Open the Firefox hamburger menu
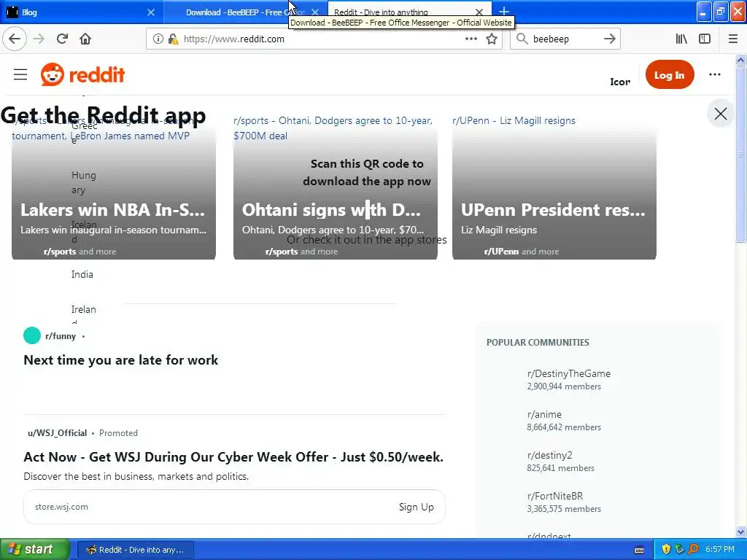 click(732, 39)
